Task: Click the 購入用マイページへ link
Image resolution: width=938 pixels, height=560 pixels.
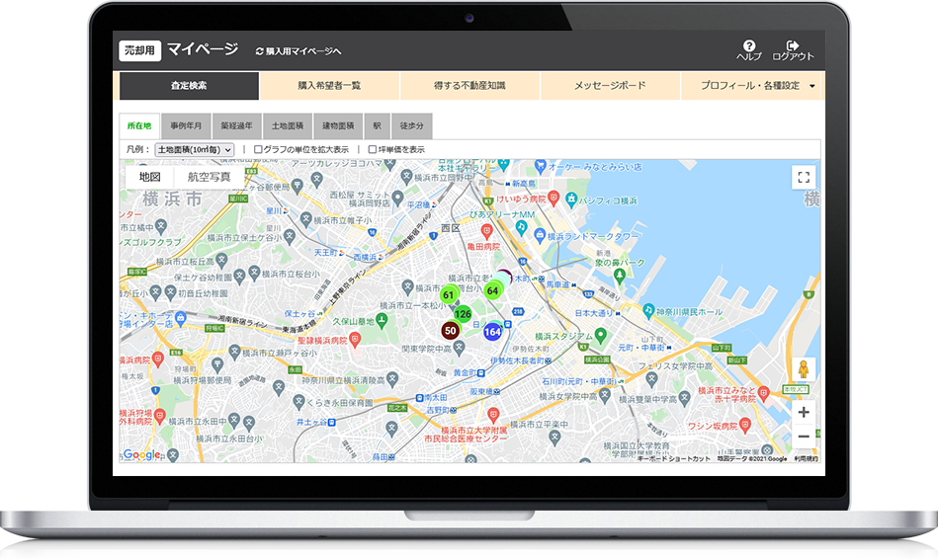Action: pyautogui.click(x=298, y=50)
